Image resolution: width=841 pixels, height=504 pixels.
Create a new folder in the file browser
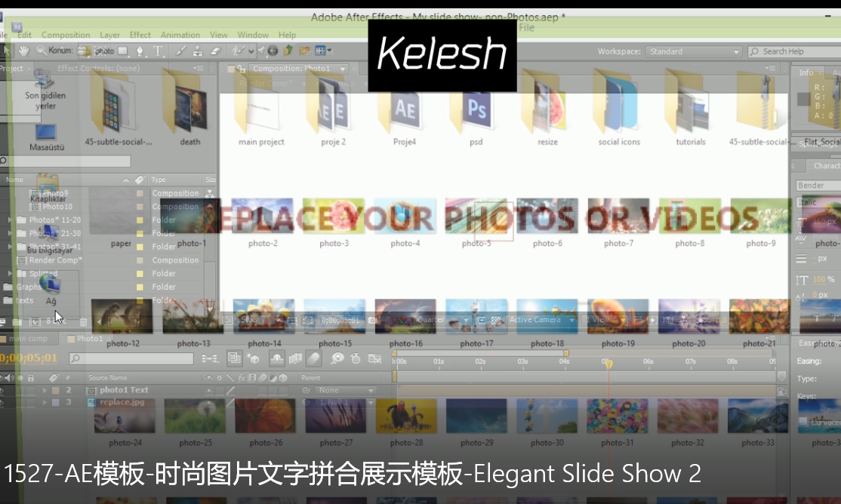(305, 51)
